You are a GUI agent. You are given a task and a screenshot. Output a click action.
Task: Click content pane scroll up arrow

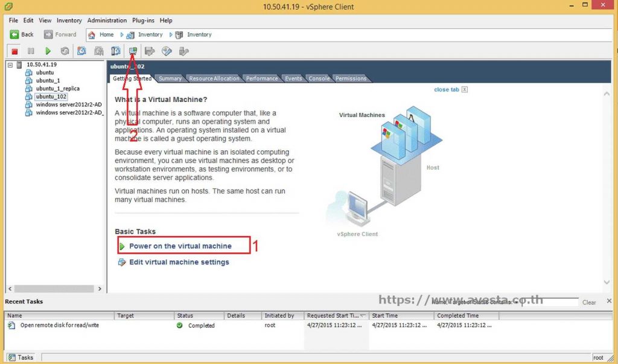click(x=607, y=94)
